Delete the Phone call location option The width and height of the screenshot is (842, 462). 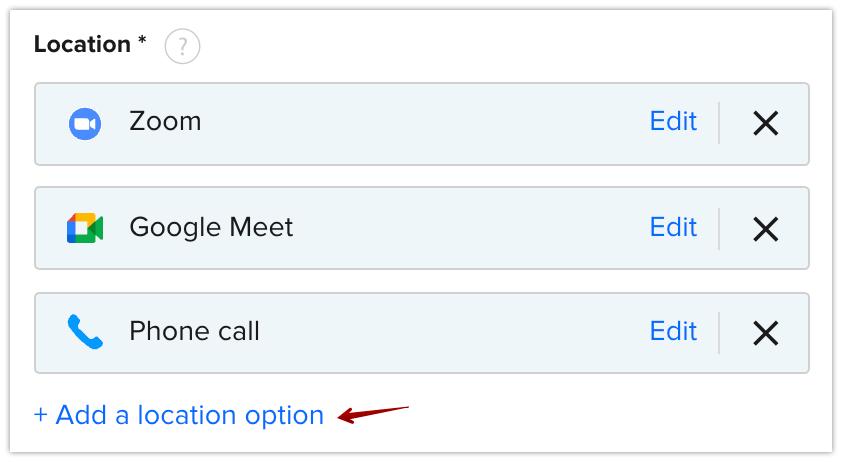click(765, 333)
